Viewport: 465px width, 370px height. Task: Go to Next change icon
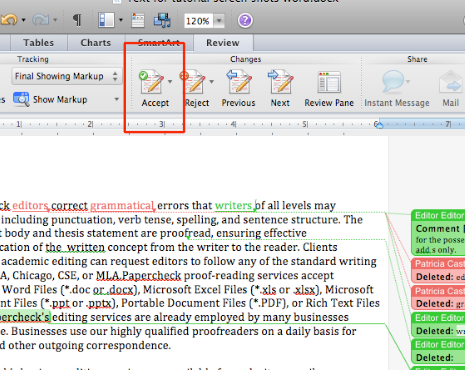pos(280,82)
